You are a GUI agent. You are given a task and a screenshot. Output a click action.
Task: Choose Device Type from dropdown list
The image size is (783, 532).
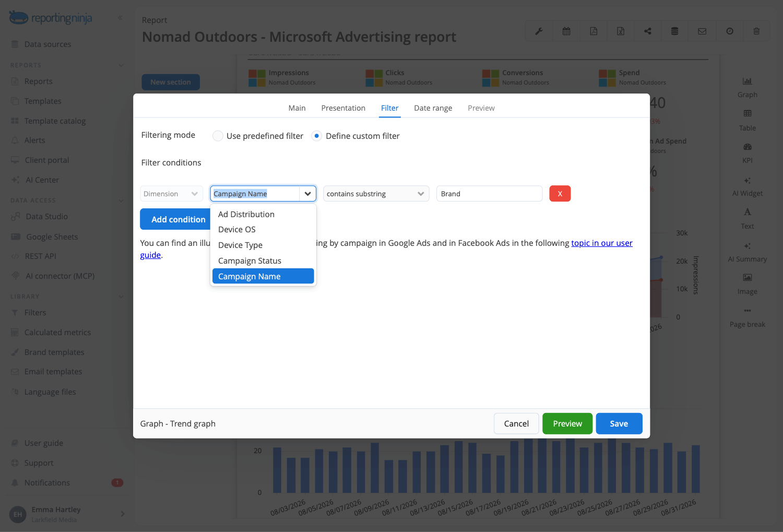(263, 245)
